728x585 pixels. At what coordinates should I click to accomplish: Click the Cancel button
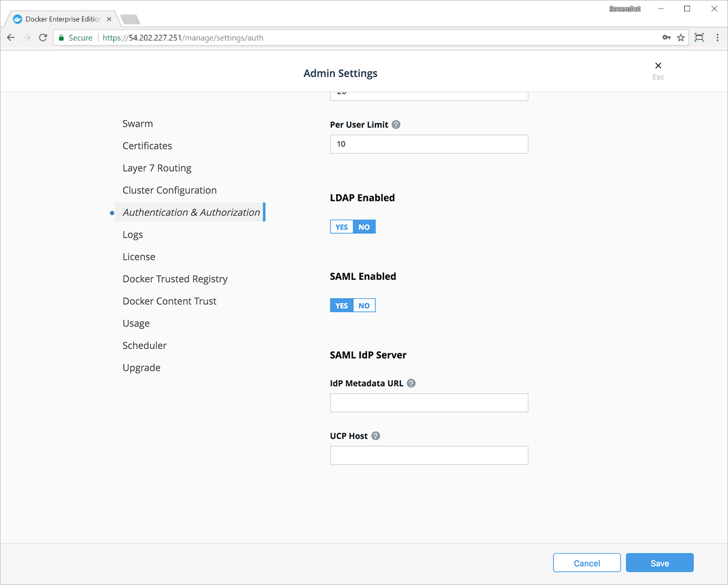point(586,563)
